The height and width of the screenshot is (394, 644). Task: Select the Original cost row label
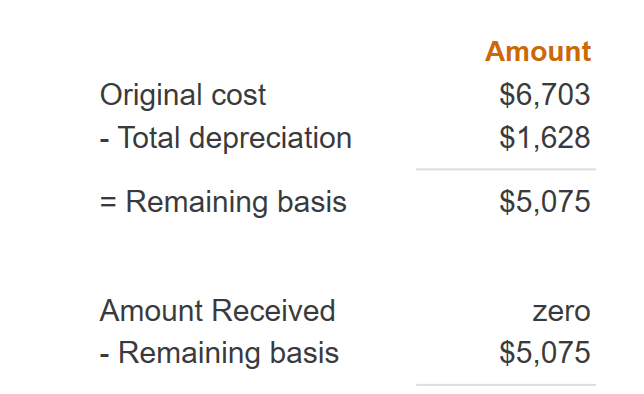183,95
